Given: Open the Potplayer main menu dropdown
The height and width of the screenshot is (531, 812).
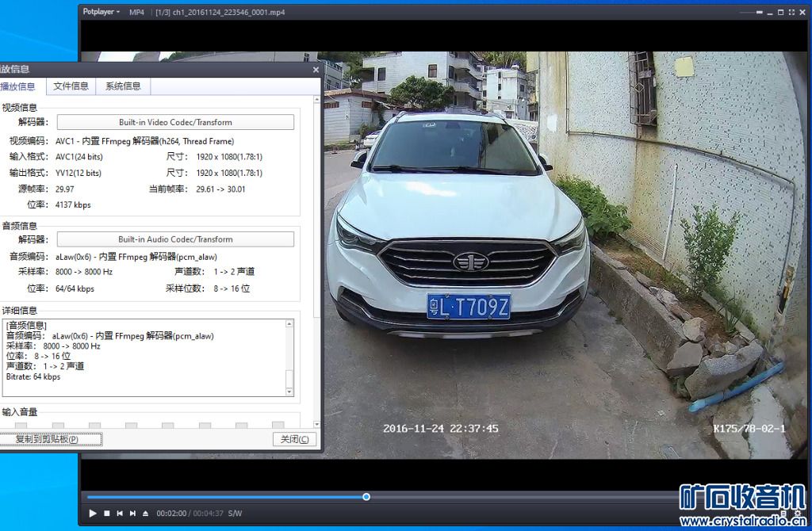Looking at the screenshot, I should click(101, 12).
